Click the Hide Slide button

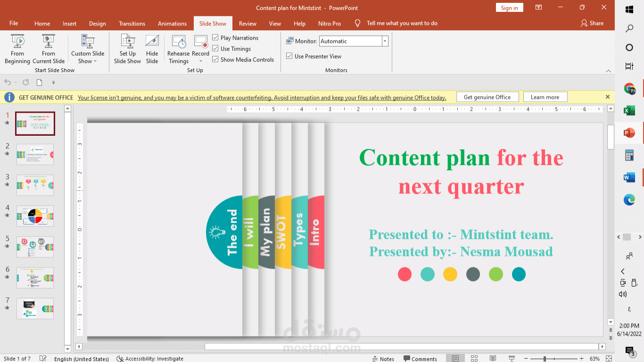[152, 49]
